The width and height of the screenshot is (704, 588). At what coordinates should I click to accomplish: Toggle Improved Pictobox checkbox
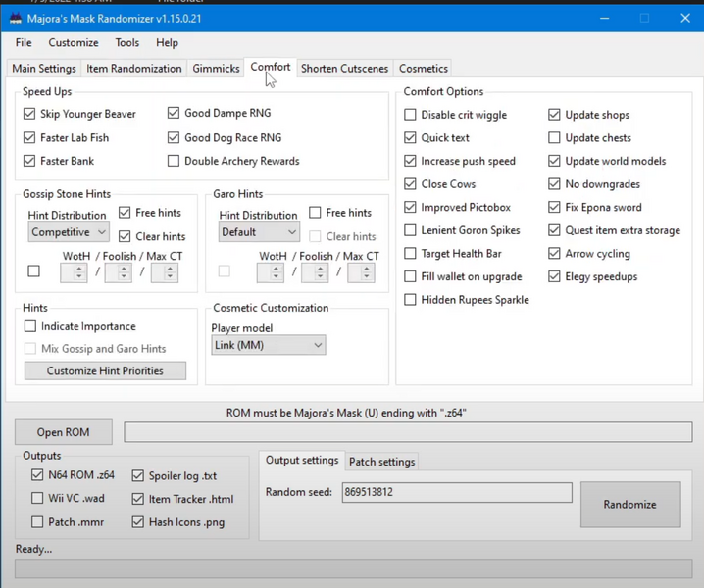(x=410, y=207)
